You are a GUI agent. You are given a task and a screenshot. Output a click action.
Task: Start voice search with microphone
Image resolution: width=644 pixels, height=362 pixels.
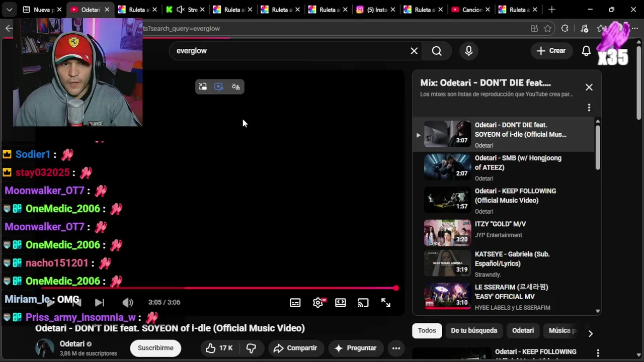click(x=469, y=51)
